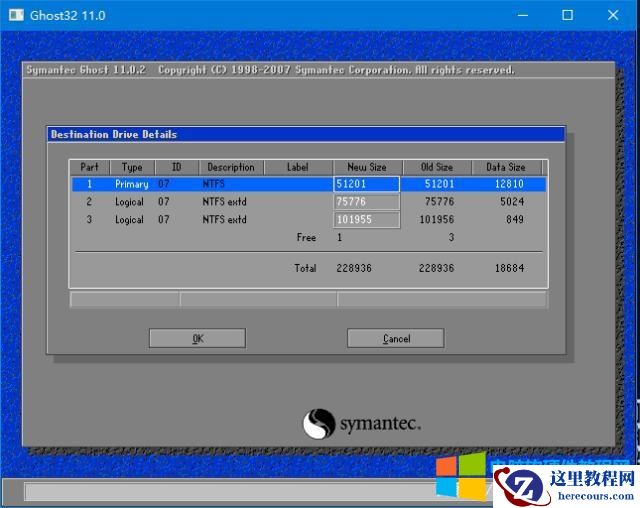Edit New Size field showing 51201
This screenshot has height=508, width=640.
366,184
